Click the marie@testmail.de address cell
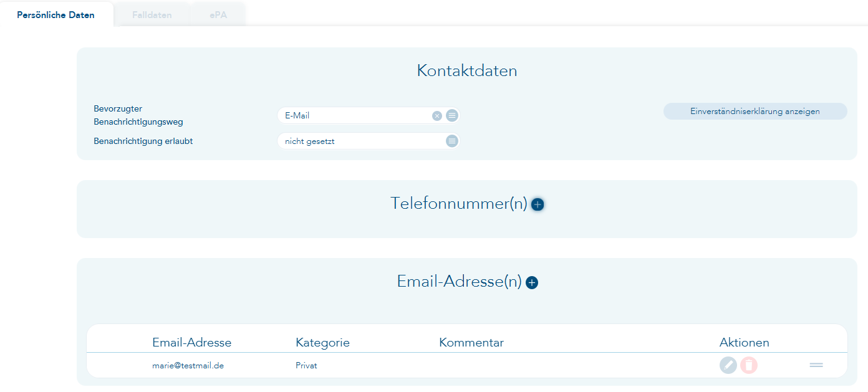Viewport: 868px width, 392px height. pos(188,366)
